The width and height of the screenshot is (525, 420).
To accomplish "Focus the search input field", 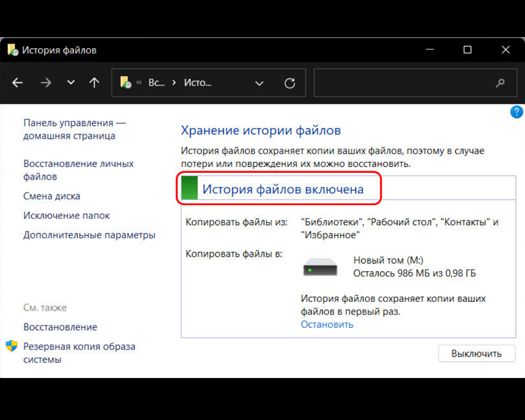I will coord(415,83).
